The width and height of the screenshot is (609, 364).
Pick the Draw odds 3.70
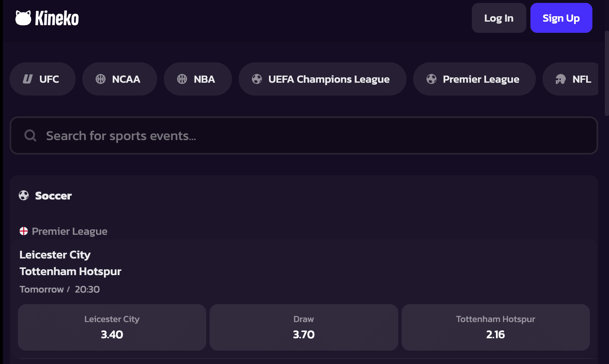(x=304, y=327)
